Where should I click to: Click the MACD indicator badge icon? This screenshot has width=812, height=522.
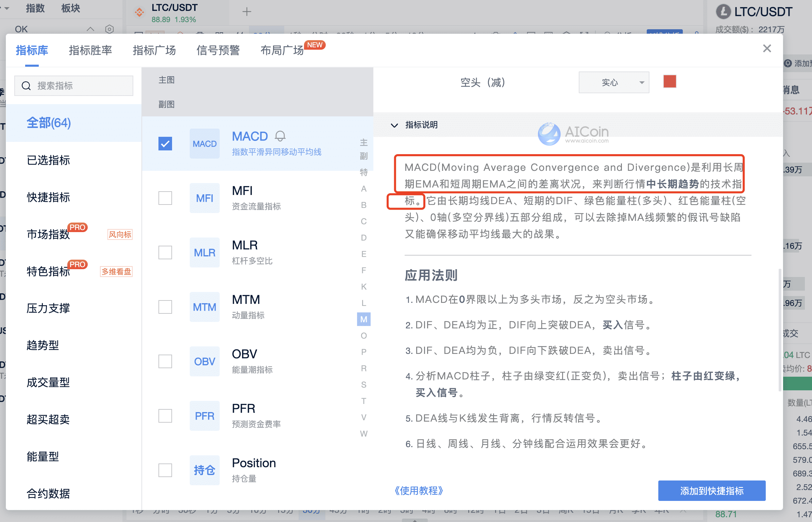[x=204, y=144]
